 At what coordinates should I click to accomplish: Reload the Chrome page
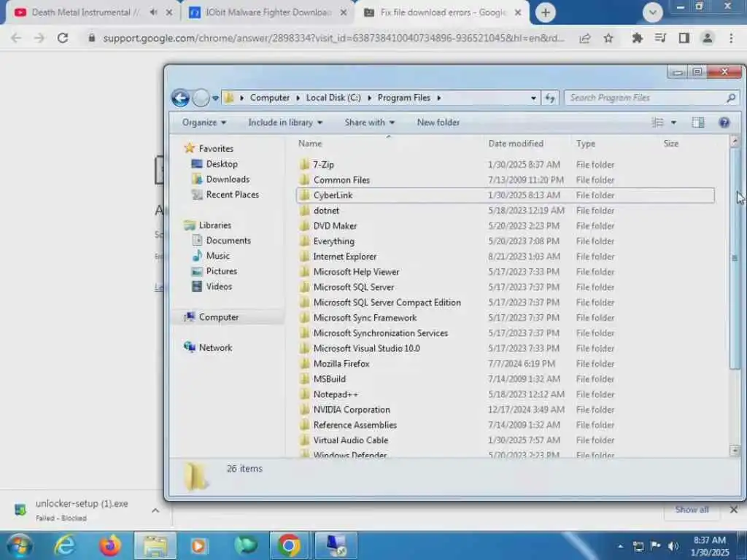coord(63,38)
